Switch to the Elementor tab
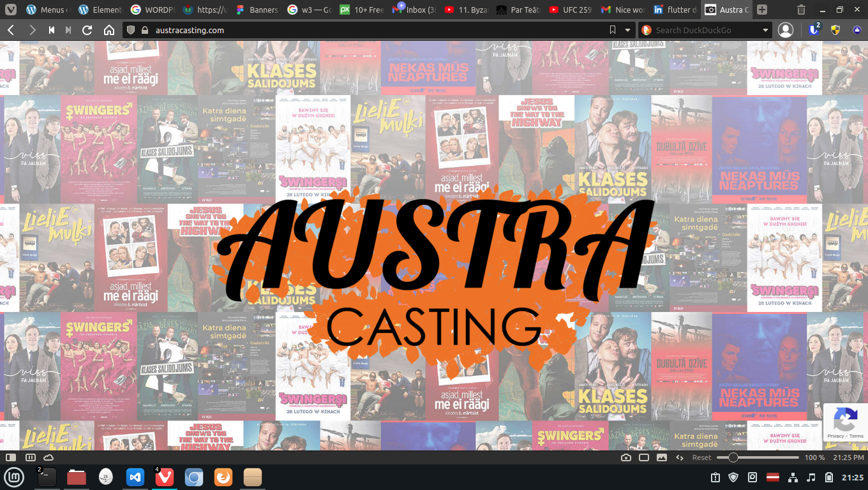The width and height of the screenshot is (868, 490). click(x=100, y=10)
